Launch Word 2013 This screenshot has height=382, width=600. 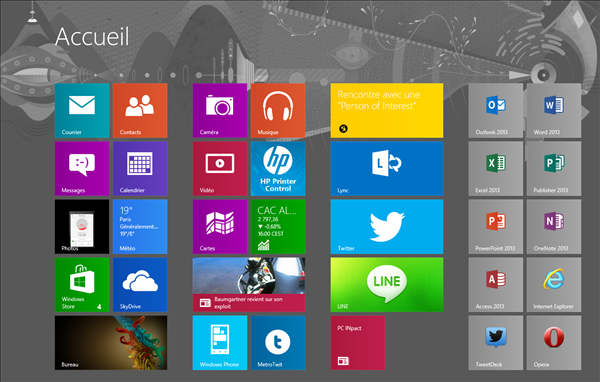(x=554, y=111)
